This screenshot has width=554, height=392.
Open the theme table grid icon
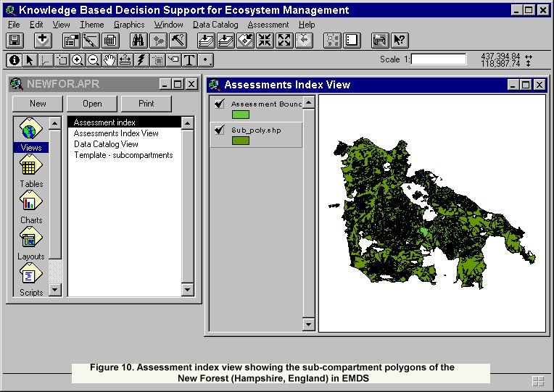(x=110, y=41)
